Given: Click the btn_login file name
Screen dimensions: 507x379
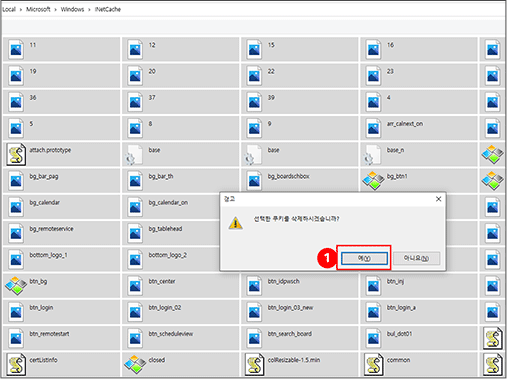Looking at the screenshot, I should [41, 308].
